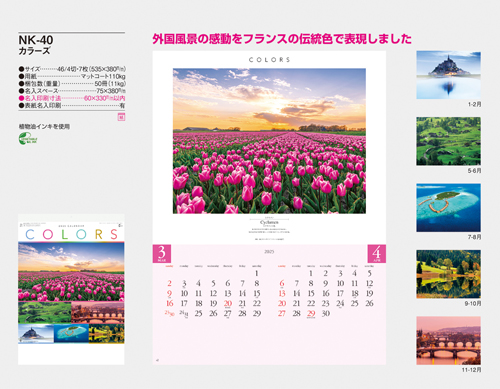Image resolution: width=500 pixels, height=389 pixels.
Task: Click the 'Cyclamen' color caption under photo
Action: (269, 222)
